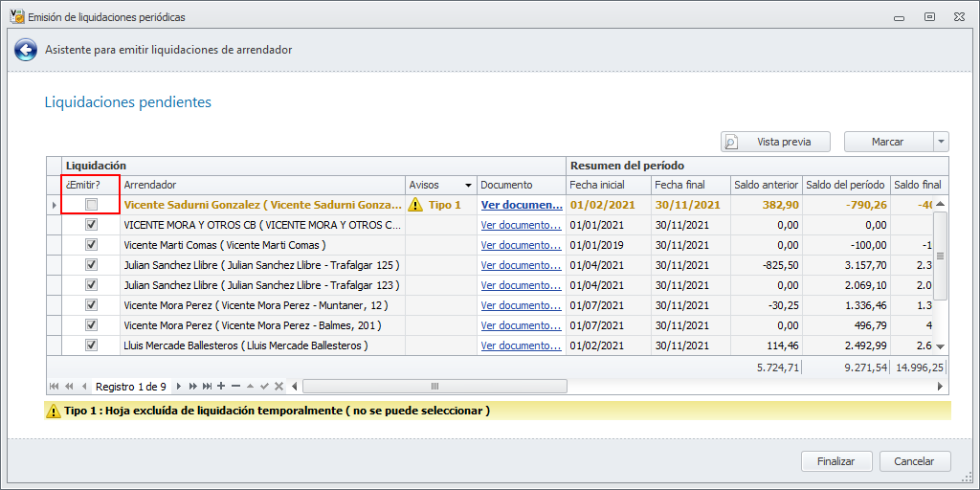The width and height of the screenshot is (980, 490).
Task: Uncheck Emitir for Lluis Mercade Ballesteros
Action: (92, 345)
